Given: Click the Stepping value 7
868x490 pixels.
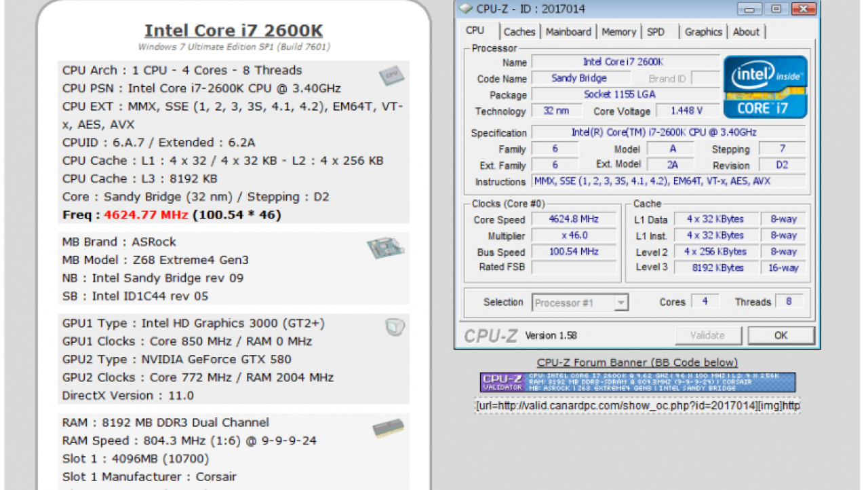Looking at the screenshot, I should click(782, 149).
